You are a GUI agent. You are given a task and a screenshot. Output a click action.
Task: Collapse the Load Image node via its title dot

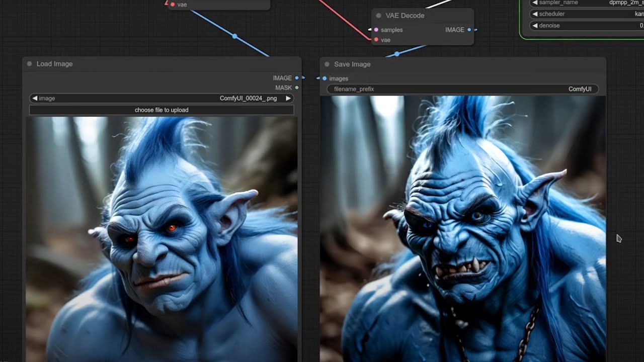29,64
